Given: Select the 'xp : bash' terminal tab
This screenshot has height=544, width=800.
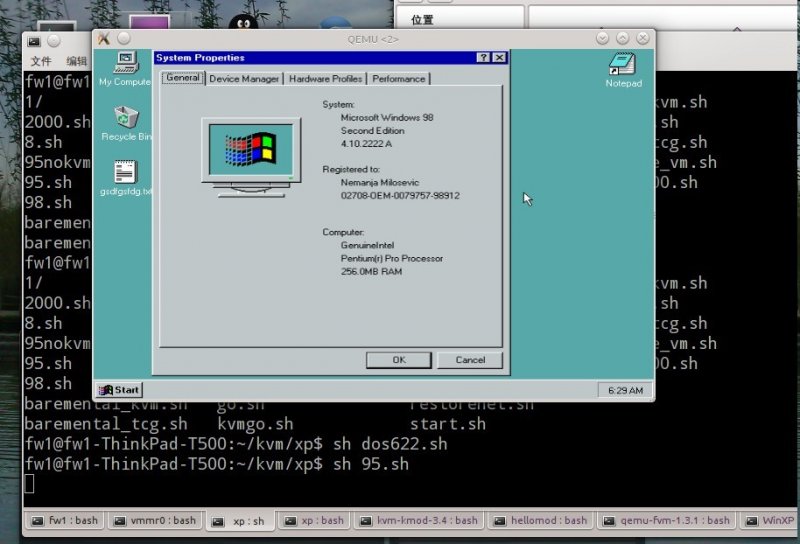Looking at the screenshot, I should (x=314, y=521).
